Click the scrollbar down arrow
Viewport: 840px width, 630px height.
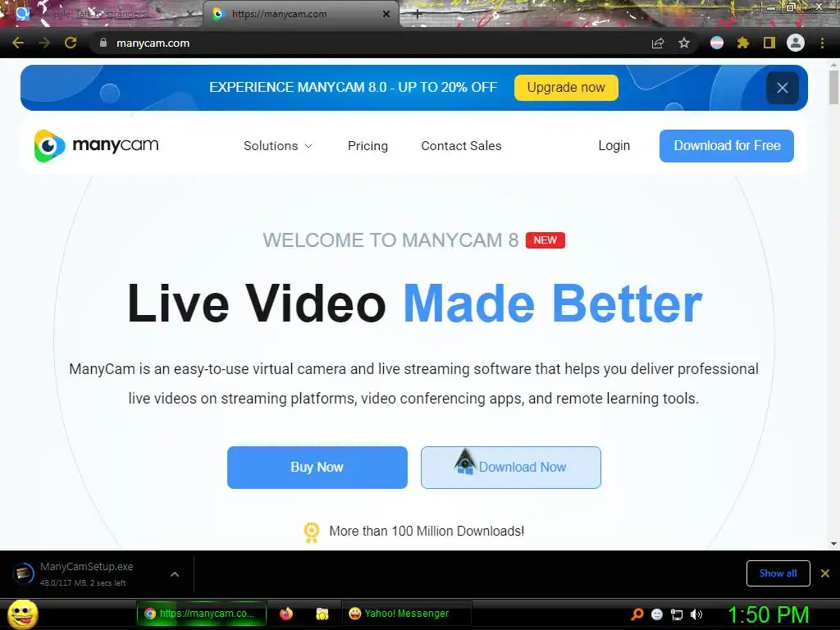833,544
